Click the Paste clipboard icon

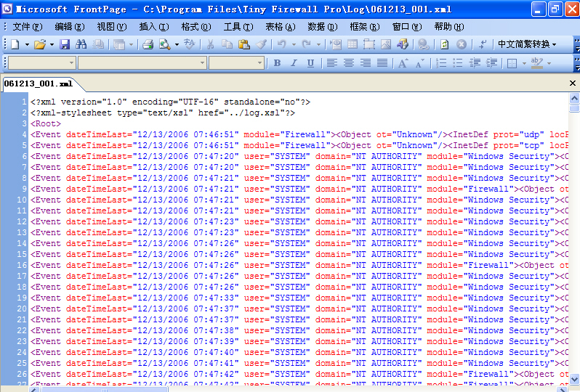pyautogui.click(x=243, y=45)
